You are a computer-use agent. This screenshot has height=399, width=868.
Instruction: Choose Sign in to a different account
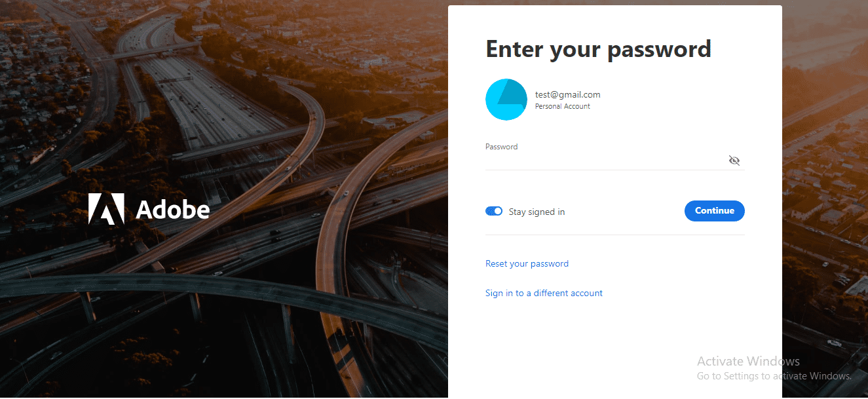[544, 293]
